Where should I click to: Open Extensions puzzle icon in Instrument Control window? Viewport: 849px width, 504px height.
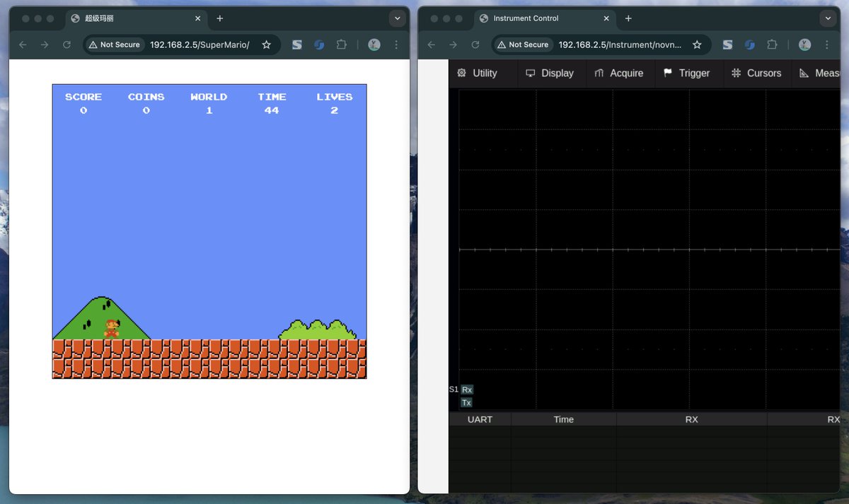click(772, 45)
